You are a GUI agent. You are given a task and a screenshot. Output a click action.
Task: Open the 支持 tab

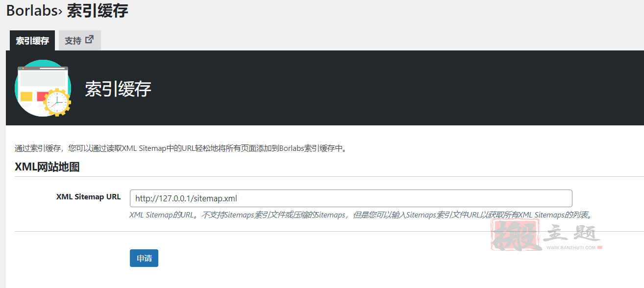click(79, 41)
